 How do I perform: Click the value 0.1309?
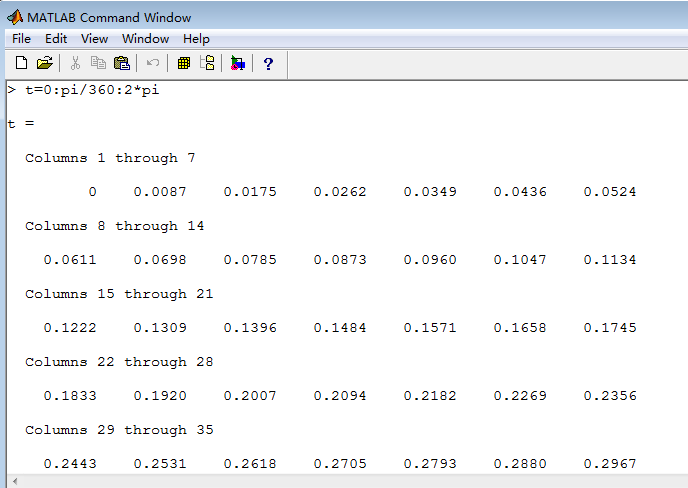pos(160,328)
